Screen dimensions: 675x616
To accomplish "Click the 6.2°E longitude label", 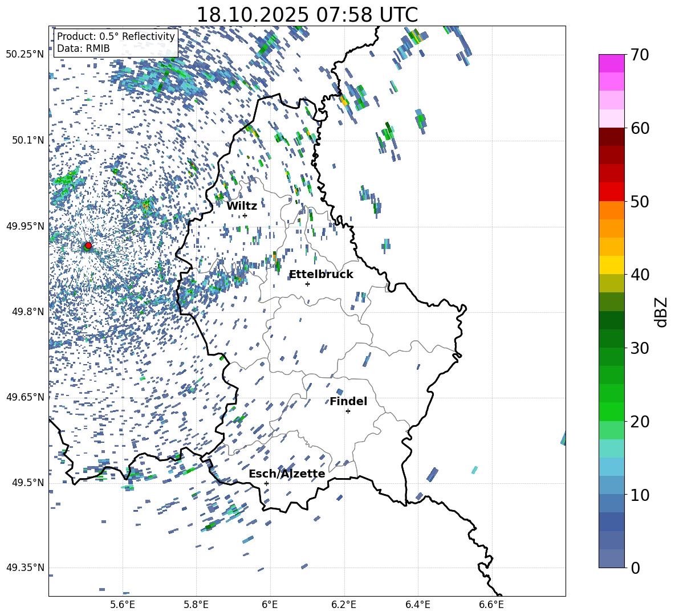I will coord(344,605).
